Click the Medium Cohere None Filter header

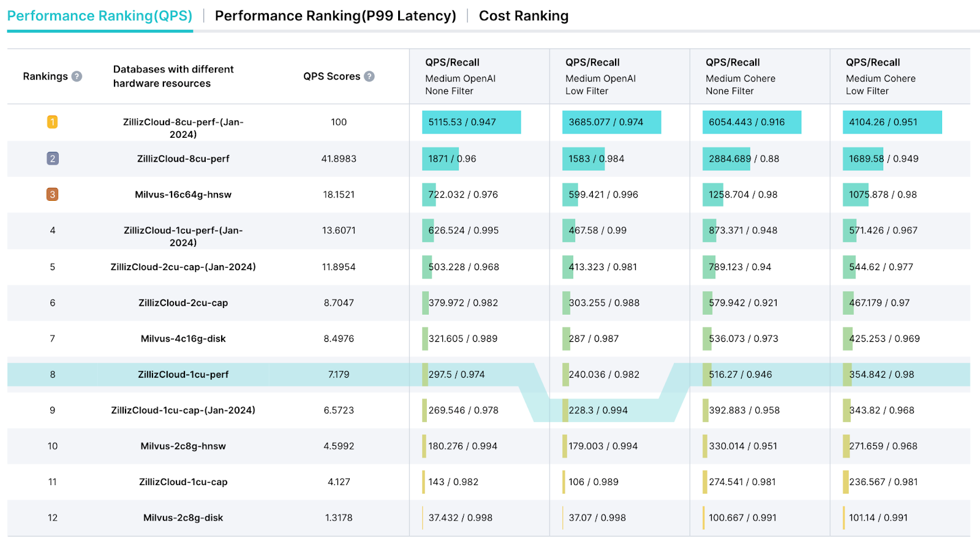coord(741,85)
